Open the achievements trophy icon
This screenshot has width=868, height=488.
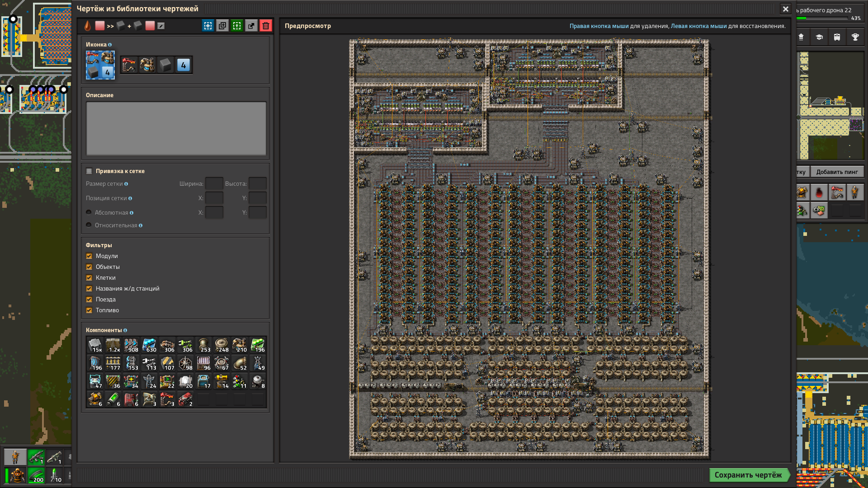tap(855, 37)
